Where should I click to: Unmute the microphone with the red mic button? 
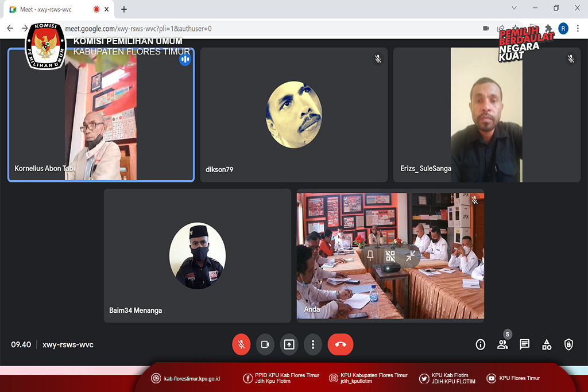pos(241,344)
